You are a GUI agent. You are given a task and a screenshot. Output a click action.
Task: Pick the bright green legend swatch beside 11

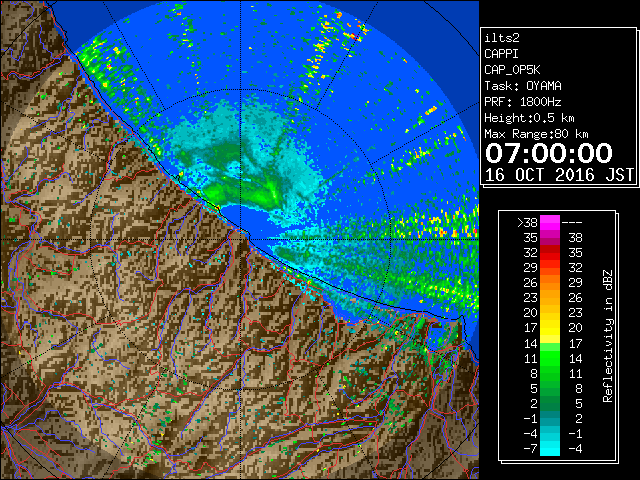pos(550,358)
